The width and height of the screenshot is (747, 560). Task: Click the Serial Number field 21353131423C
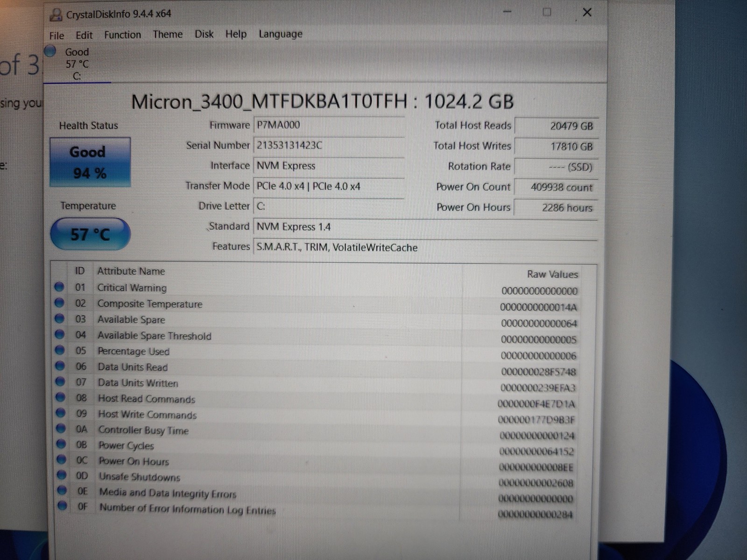[x=329, y=145]
